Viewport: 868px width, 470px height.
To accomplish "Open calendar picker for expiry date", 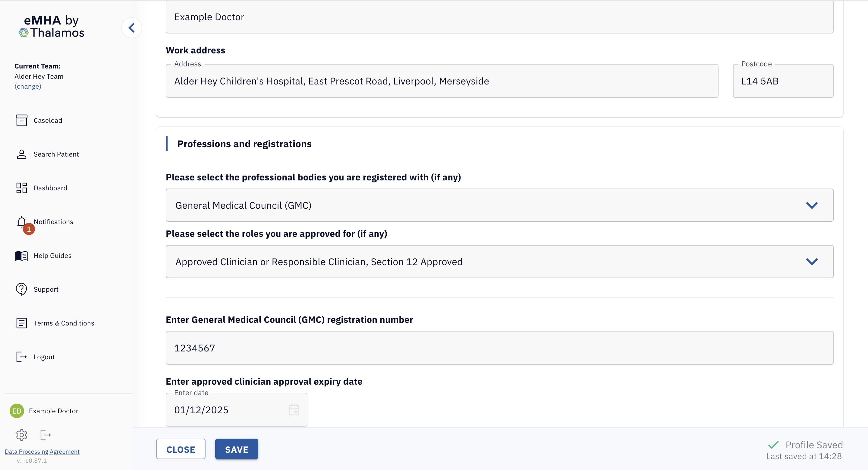I will tap(294, 410).
